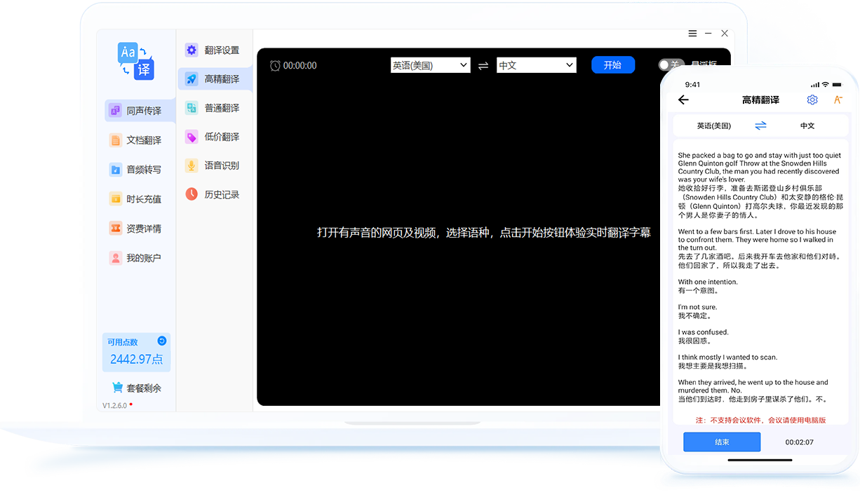
Task: Tap the phone back arrow
Action: click(683, 100)
